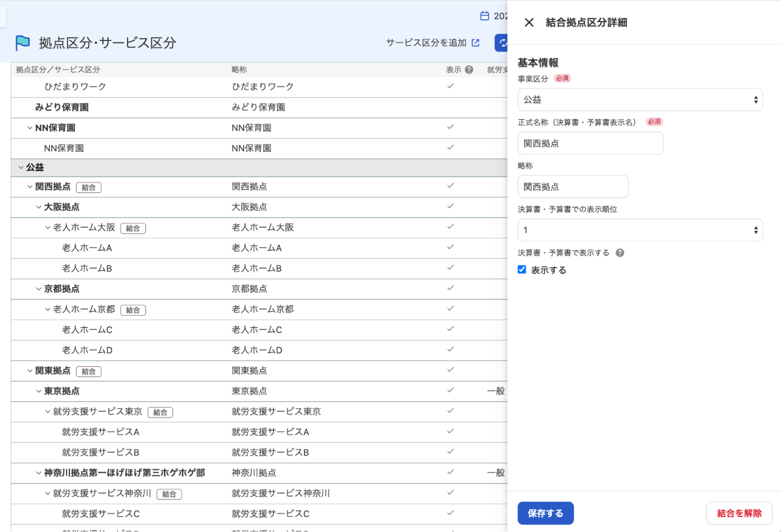Open the 事業区分 dropdown showing 公益
The image size is (781, 532).
pos(640,100)
